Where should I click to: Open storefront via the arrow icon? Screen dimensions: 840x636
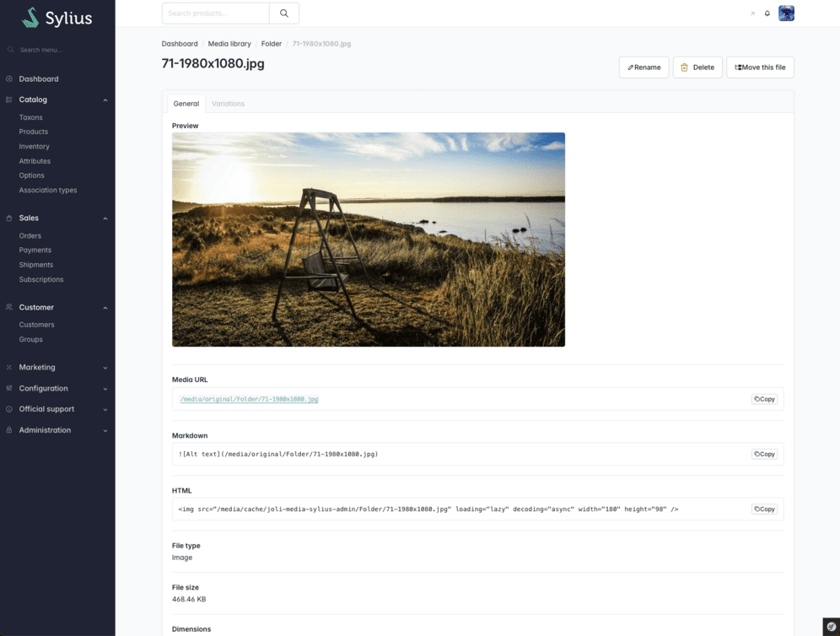click(x=752, y=13)
